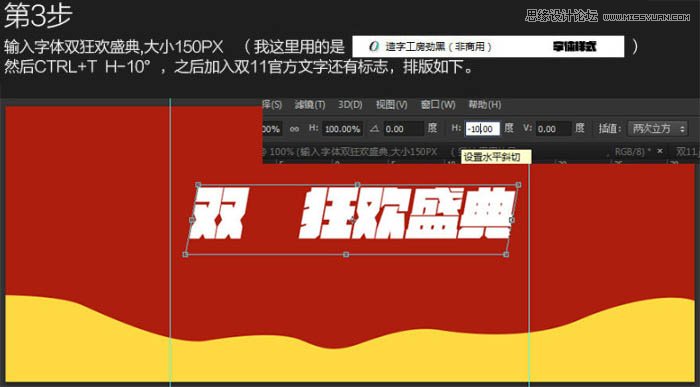Open the 3D(D) menu
The image size is (700, 387).
(x=350, y=104)
